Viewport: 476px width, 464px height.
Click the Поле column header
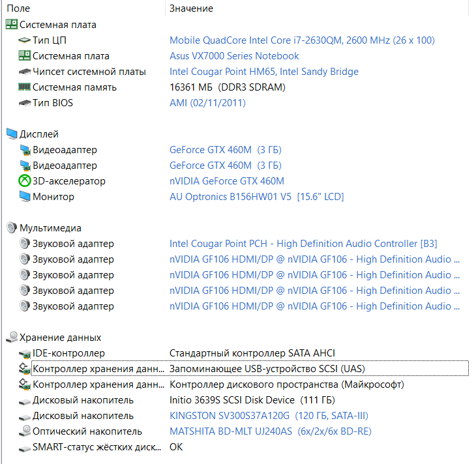click(x=83, y=8)
